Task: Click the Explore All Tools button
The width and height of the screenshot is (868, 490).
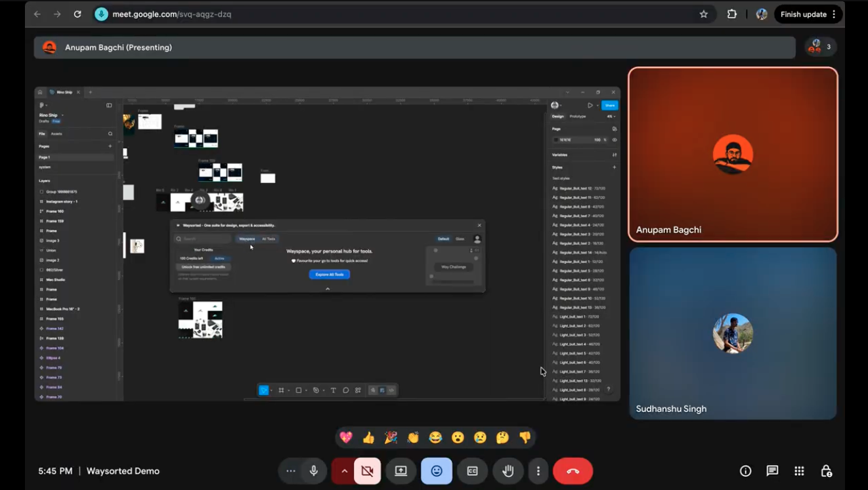Action: [x=330, y=274]
